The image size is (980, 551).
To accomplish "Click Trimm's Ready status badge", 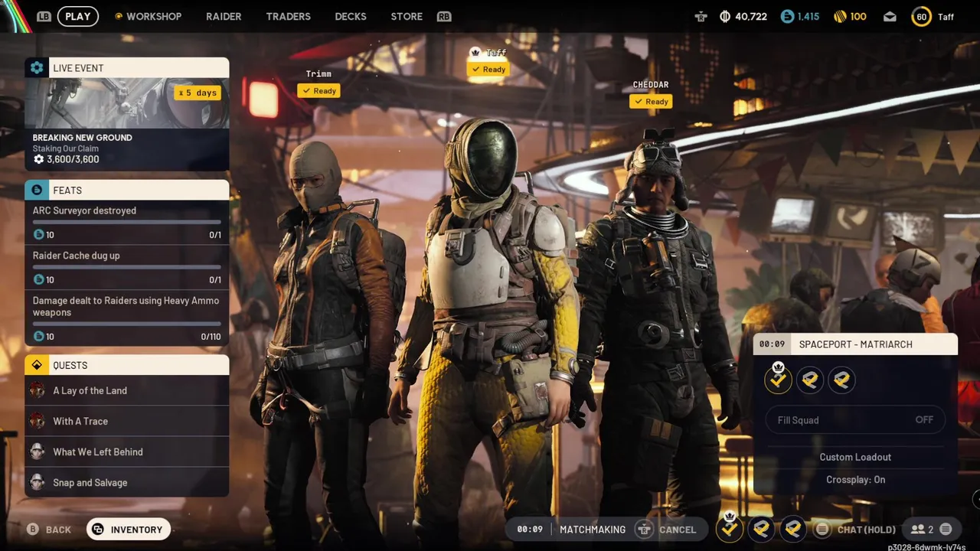I will 319,90.
